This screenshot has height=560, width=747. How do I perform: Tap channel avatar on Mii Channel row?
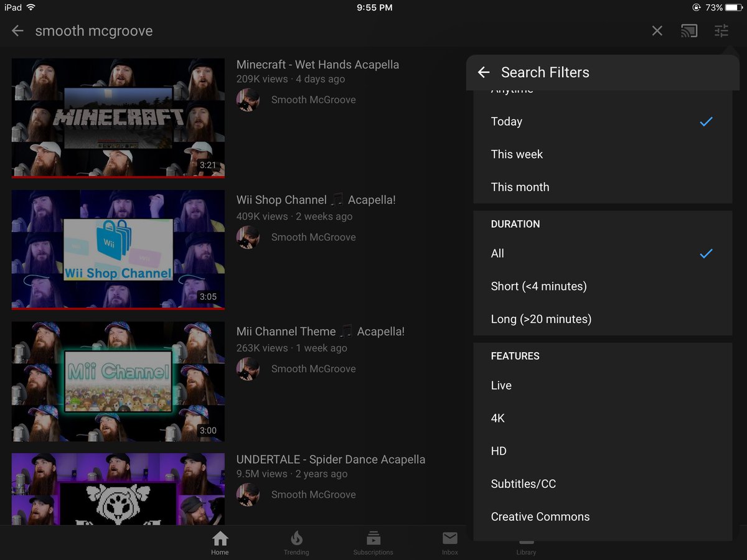(248, 369)
